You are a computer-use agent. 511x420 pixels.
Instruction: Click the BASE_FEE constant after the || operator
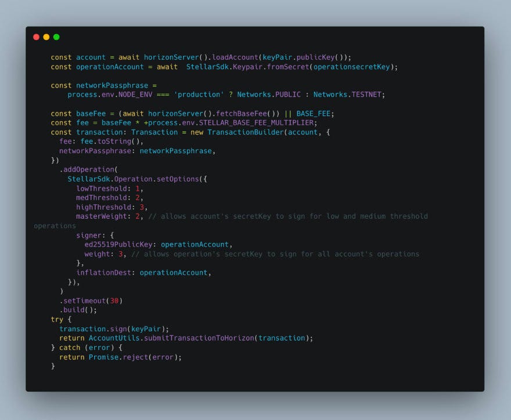click(x=313, y=114)
